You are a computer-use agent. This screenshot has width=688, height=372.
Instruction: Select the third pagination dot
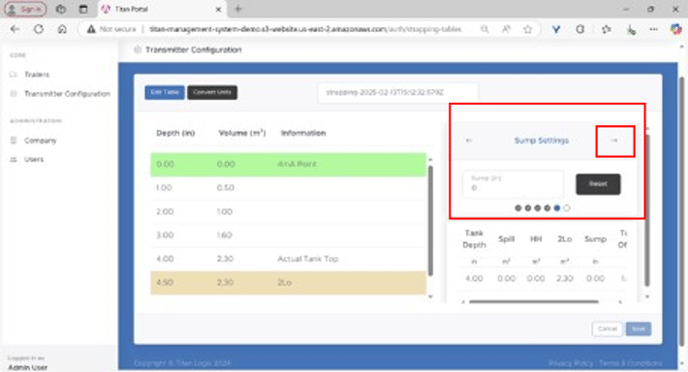pyautogui.click(x=538, y=208)
